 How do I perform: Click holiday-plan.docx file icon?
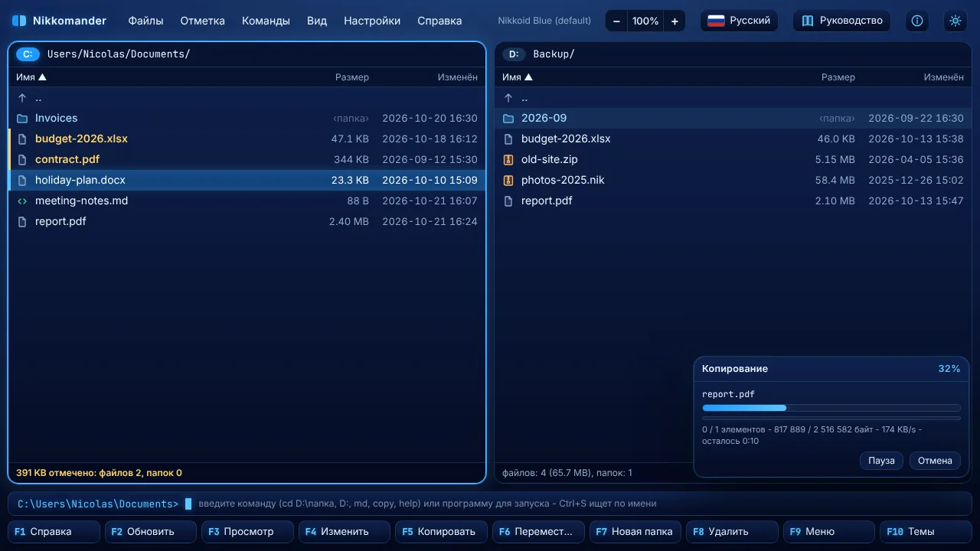[x=22, y=180]
